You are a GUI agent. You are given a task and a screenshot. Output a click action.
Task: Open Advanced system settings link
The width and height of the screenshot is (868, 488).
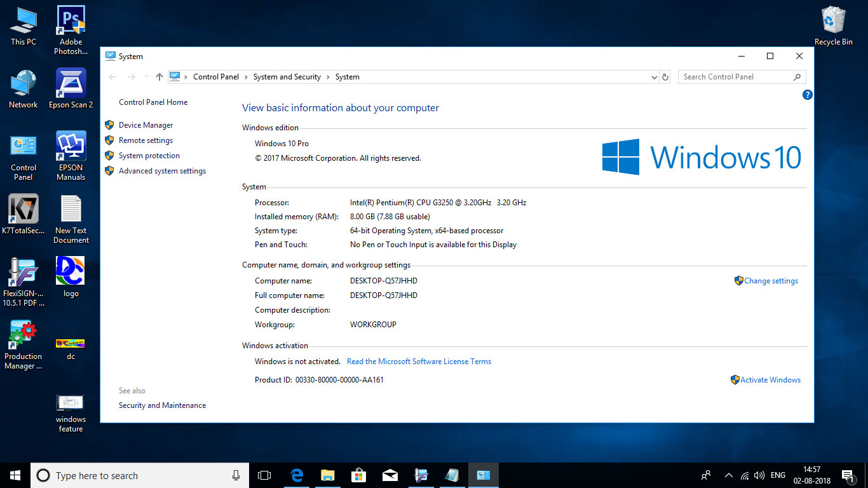point(162,171)
